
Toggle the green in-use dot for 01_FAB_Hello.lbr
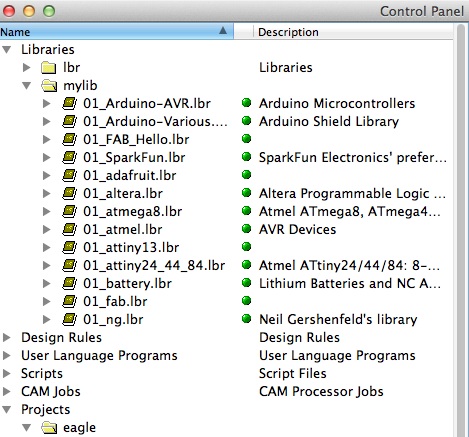pyautogui.click(x=246, y=138)
